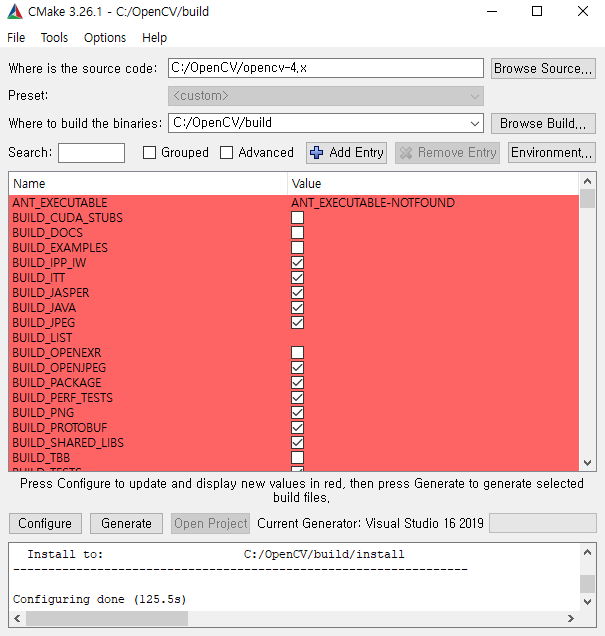Click the Browse Build button

coord(543,123)
